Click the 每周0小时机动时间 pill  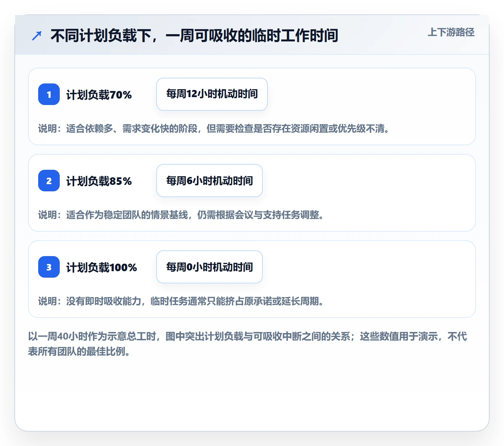tap(210, 267)
